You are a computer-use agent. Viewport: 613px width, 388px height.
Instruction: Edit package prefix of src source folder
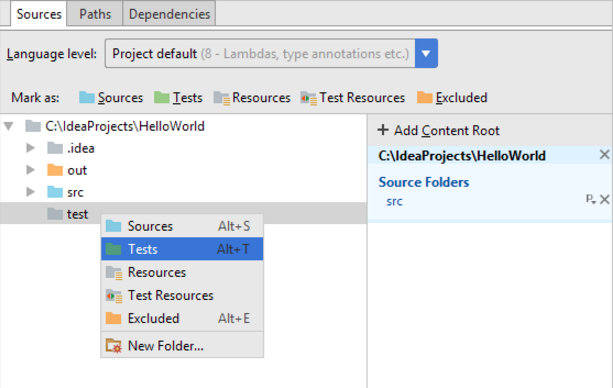point(591,199)
